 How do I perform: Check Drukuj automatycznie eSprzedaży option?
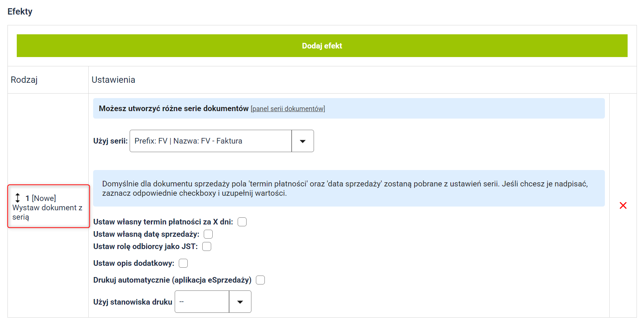tap(260, 280)
